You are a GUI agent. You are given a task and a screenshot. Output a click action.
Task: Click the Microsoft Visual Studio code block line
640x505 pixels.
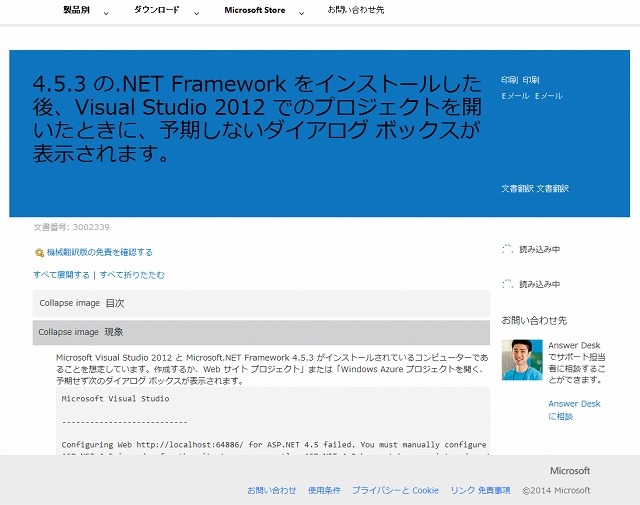(116, 399)
